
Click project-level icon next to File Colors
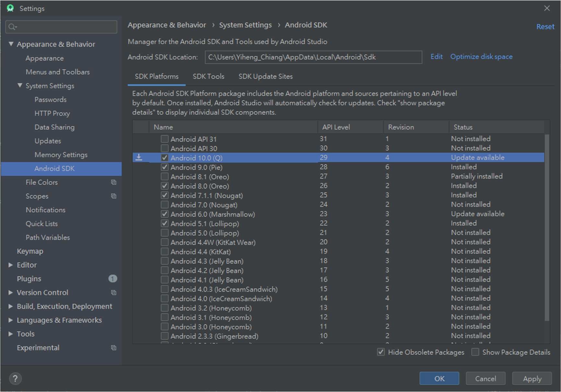point(113,182)
